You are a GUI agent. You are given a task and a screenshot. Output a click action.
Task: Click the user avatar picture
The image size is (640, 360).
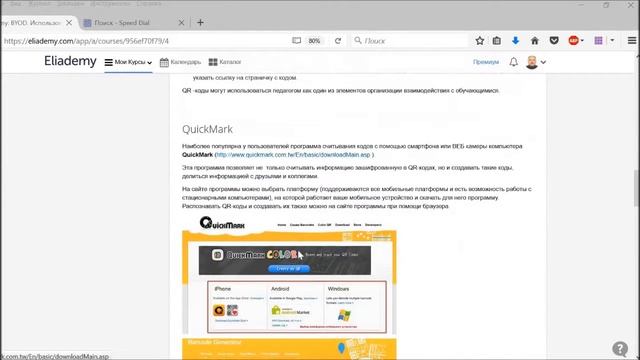(532, 62)
